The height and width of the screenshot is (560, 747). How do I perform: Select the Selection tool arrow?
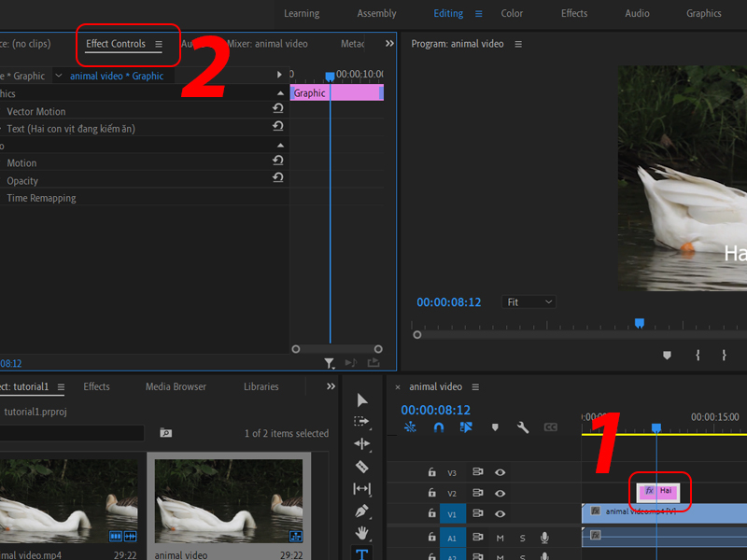362,399
